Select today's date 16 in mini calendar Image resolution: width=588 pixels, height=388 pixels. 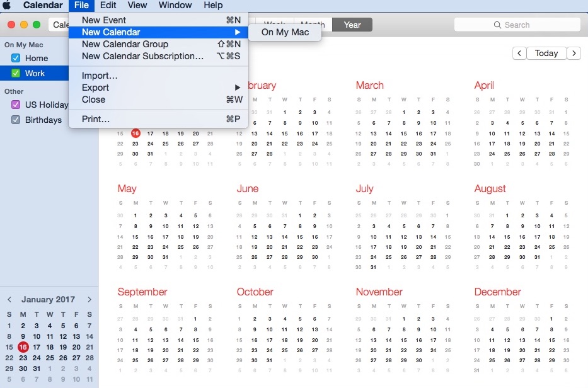click(23, 347)
